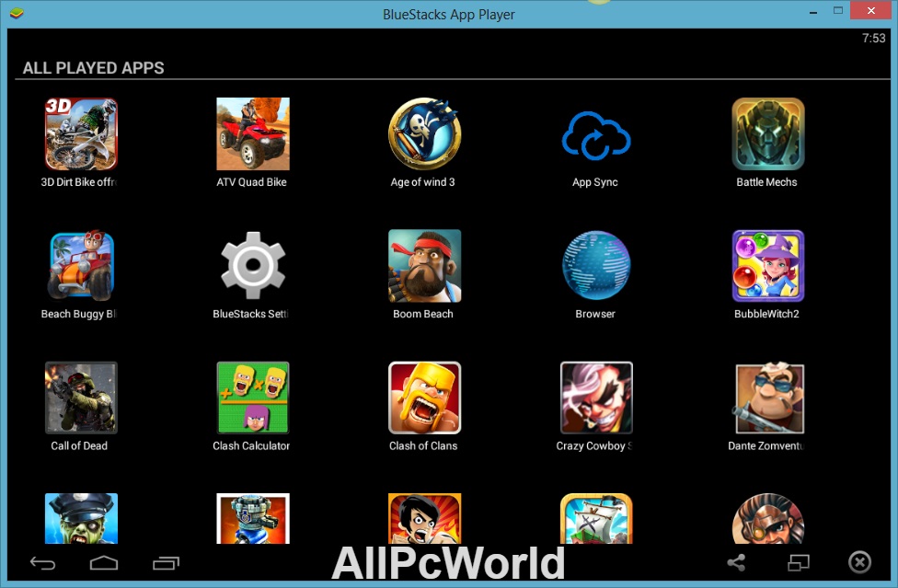This screenshot has width=898, height=588.
Task: Launch Dante Zomventure game
Action: 768,398
